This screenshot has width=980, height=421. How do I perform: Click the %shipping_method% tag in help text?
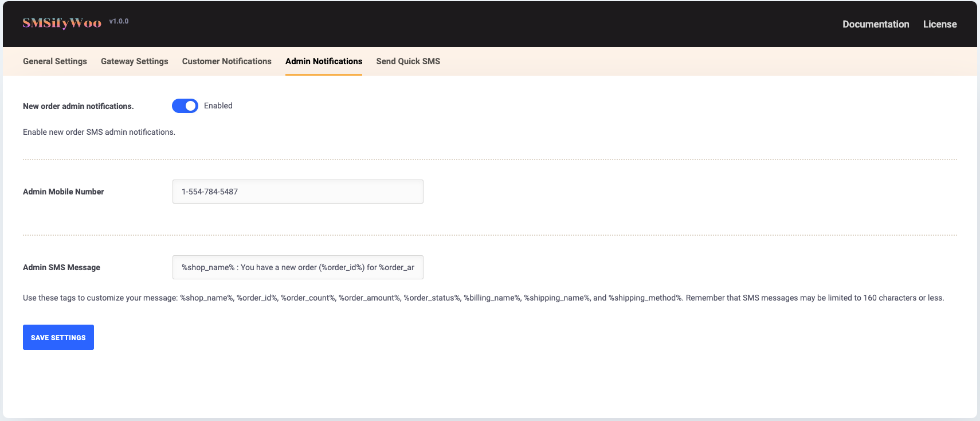[645, 298]
